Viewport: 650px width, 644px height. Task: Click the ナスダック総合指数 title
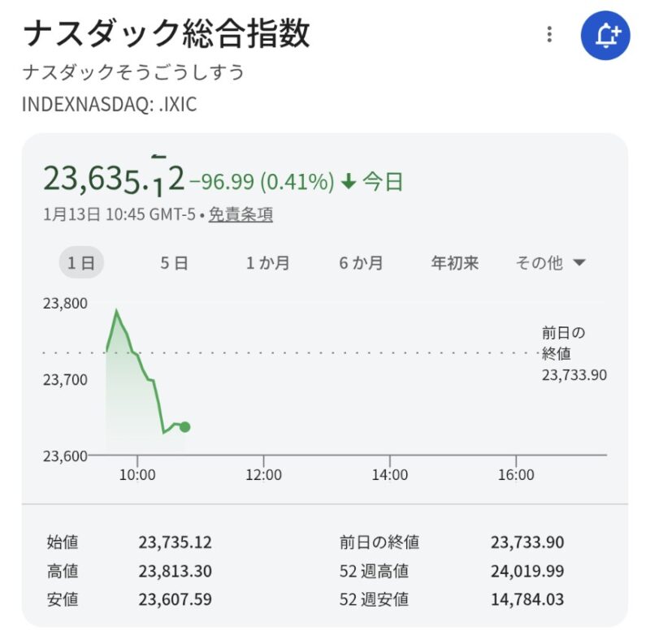click(x=167, y=35)
